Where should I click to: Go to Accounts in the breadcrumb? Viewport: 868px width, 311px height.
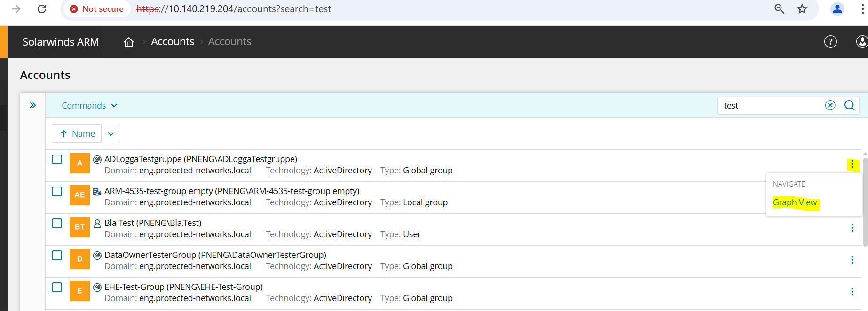[x=173, y=42]
